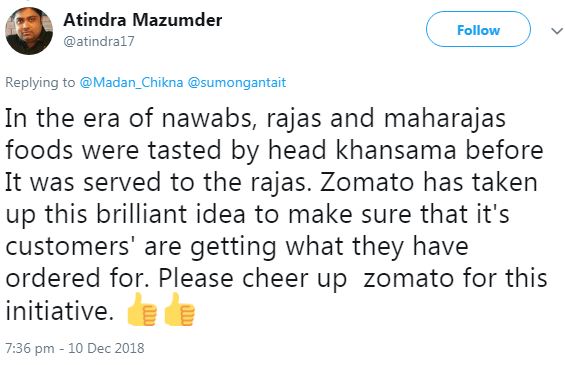565x365 pixels.
Task: Click the 'Replying to' label
Action: [x=40, y=83]
